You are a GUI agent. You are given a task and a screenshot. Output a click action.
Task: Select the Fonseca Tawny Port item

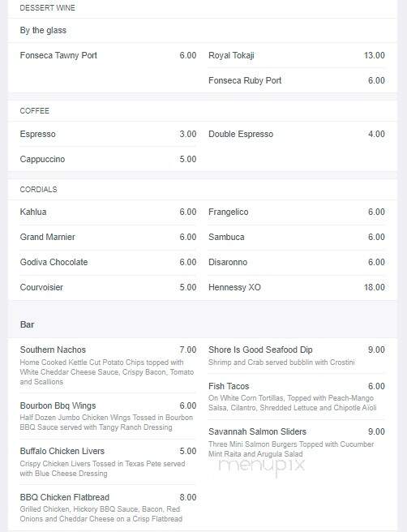(x=58, y=55)
